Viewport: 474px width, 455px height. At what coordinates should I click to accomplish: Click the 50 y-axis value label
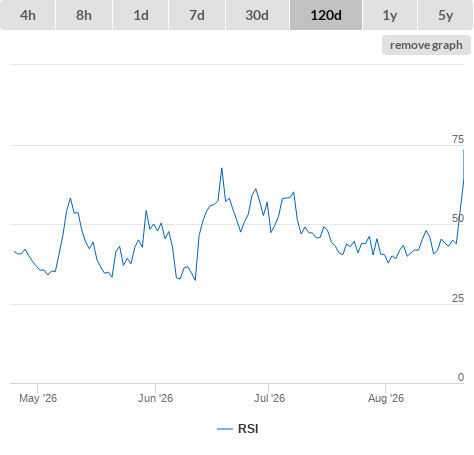pos(458,218)
